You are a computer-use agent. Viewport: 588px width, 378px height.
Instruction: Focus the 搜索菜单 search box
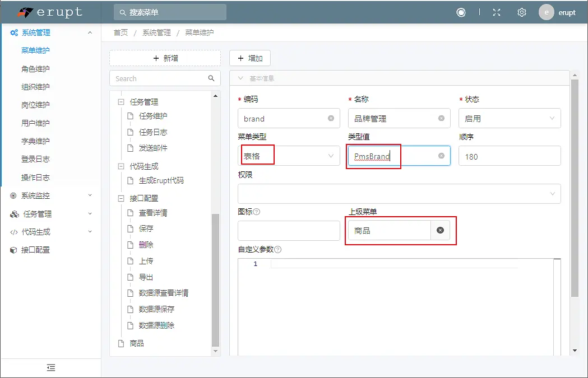[x=170, y=12]
